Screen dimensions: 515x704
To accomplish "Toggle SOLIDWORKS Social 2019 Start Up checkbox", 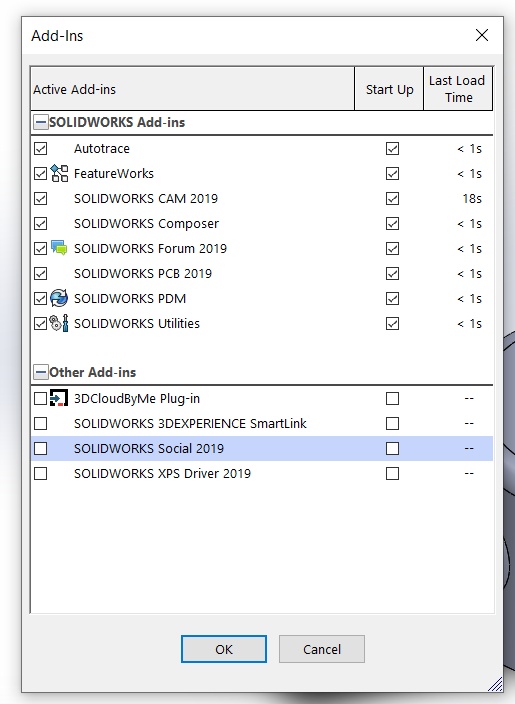I will tap(392, 449).
